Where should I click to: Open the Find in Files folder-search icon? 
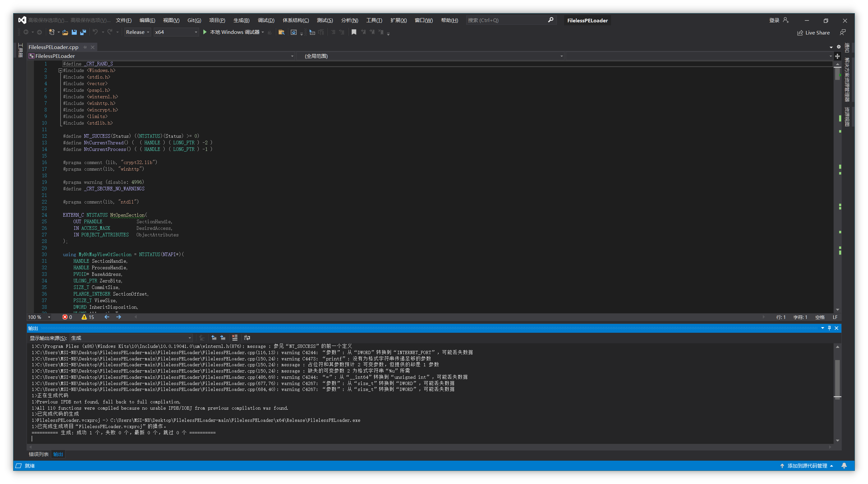[281, 32]
